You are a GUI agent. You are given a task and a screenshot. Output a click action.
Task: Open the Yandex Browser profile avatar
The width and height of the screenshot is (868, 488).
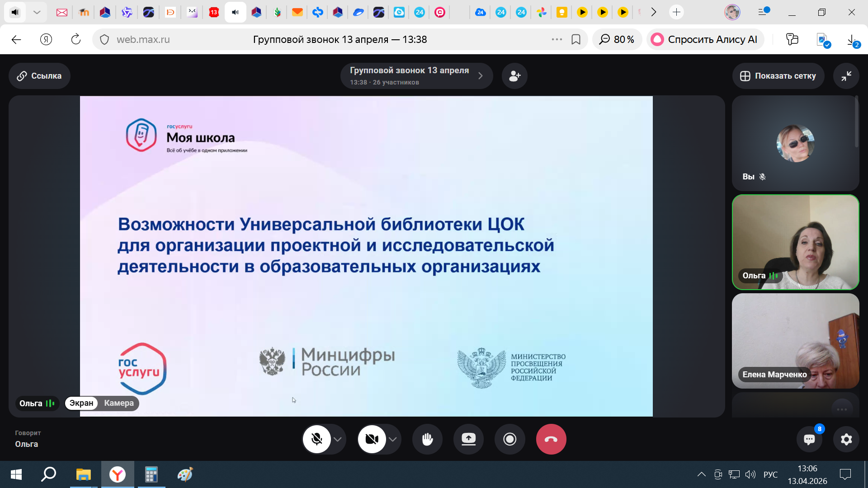tap(732, 12)
